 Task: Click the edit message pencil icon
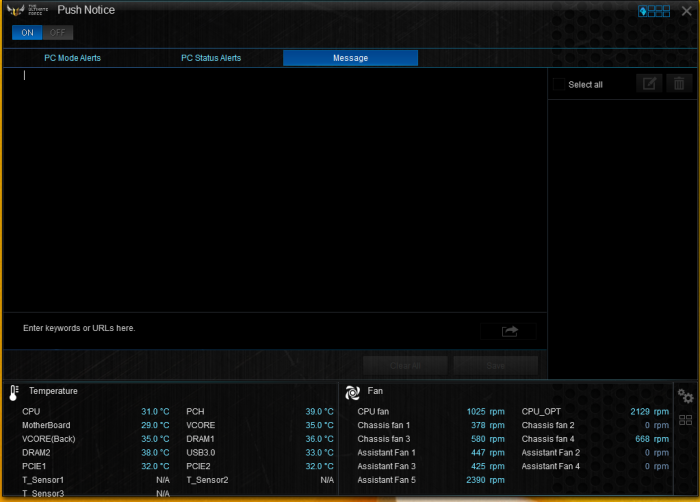(649, 84)
